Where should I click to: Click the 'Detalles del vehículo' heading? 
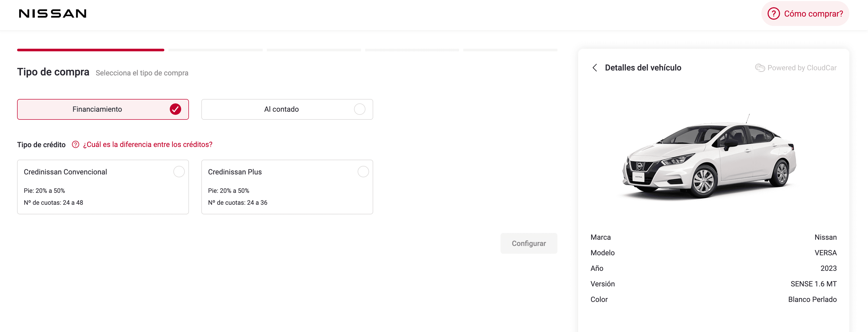pos(643,68)
